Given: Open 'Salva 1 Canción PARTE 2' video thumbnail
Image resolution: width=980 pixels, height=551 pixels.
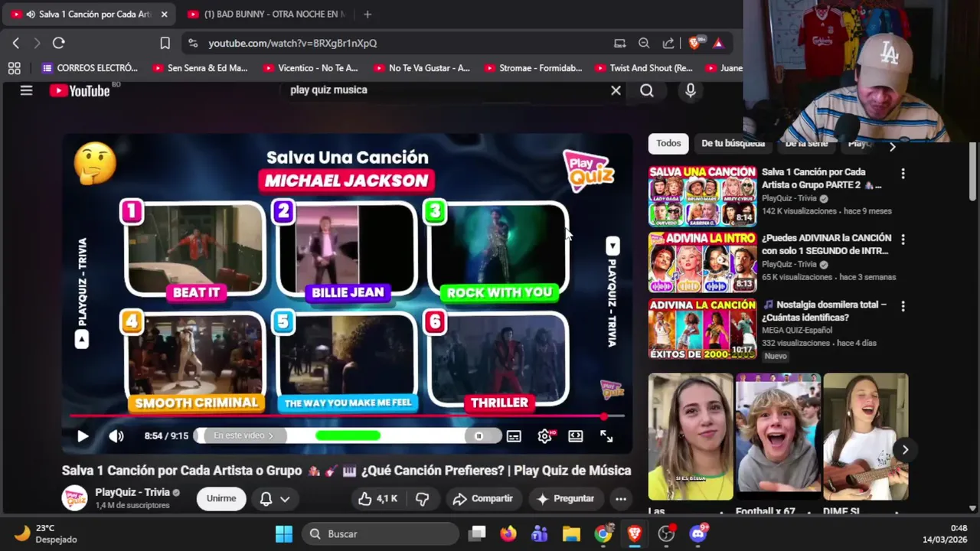Looking at the screenshot, I should tap(702, 195).
